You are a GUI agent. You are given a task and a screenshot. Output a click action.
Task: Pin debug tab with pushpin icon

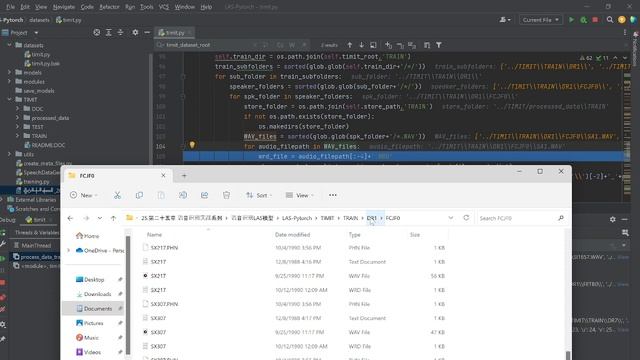[3, 339]
